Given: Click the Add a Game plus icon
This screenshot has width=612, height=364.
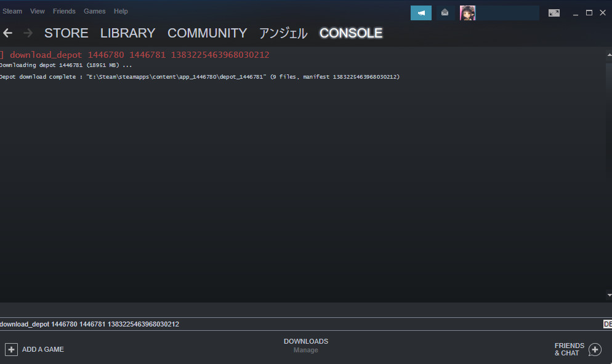Looking at the screenshot, I should [11, 350].
